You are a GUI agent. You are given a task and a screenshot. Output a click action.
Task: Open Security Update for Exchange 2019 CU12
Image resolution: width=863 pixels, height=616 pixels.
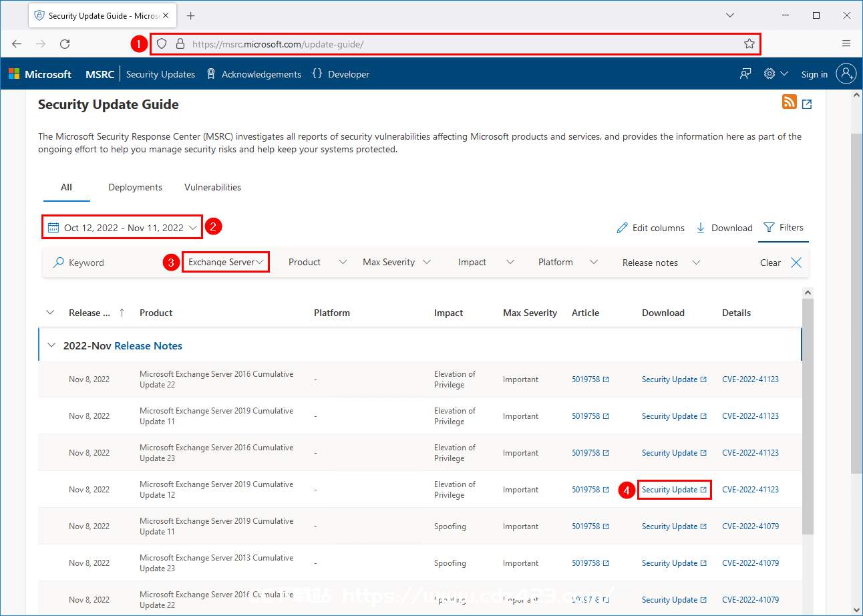click(x=674, y=490)
